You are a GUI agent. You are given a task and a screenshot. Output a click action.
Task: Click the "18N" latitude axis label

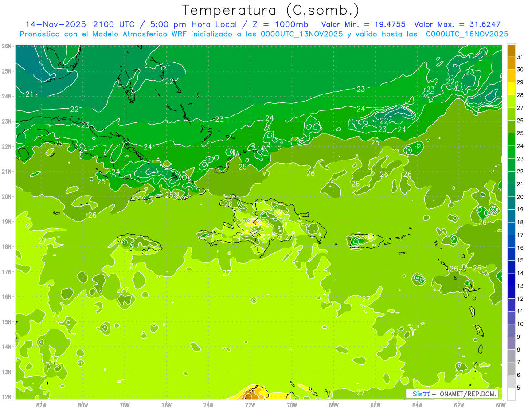[x=7, y=247]
